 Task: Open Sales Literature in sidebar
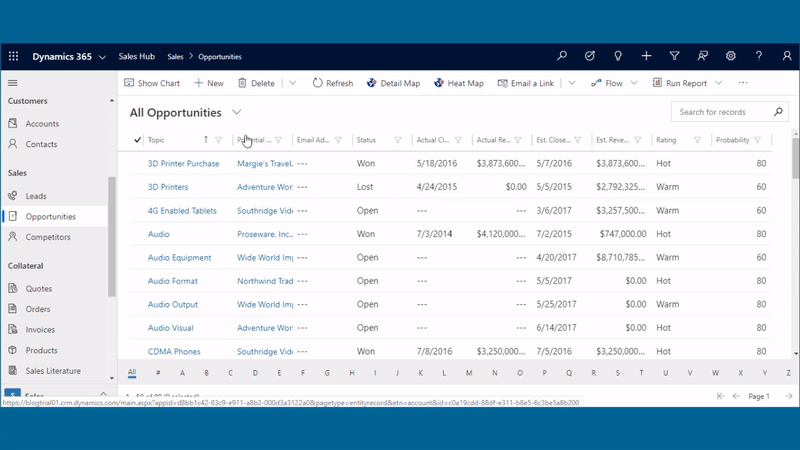point(53,370)
